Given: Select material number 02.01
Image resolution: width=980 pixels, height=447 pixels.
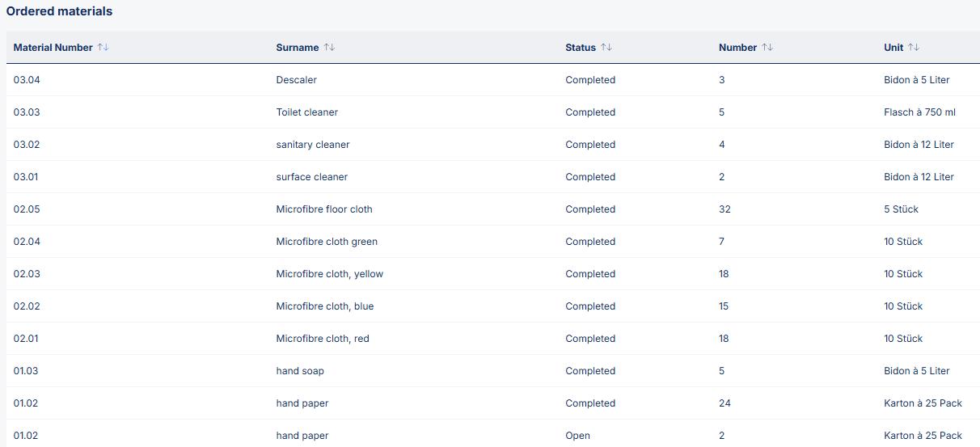Looking at the screenshot, I should [x=27, y=339].
